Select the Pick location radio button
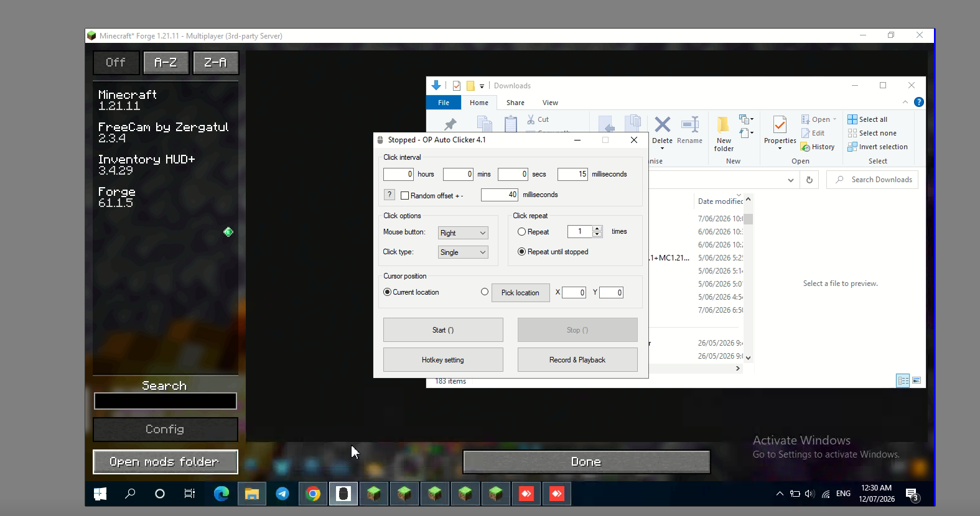Screen dimensions: 980x516 click(485, 292)
